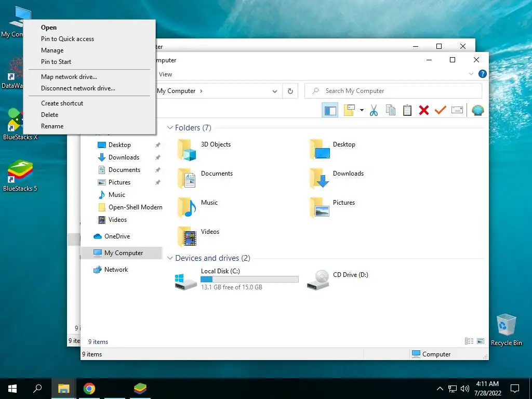This screenshot has width=532, height=399.
Task: Select the Downloads folder in content pane
Action: tap(337, 179)
